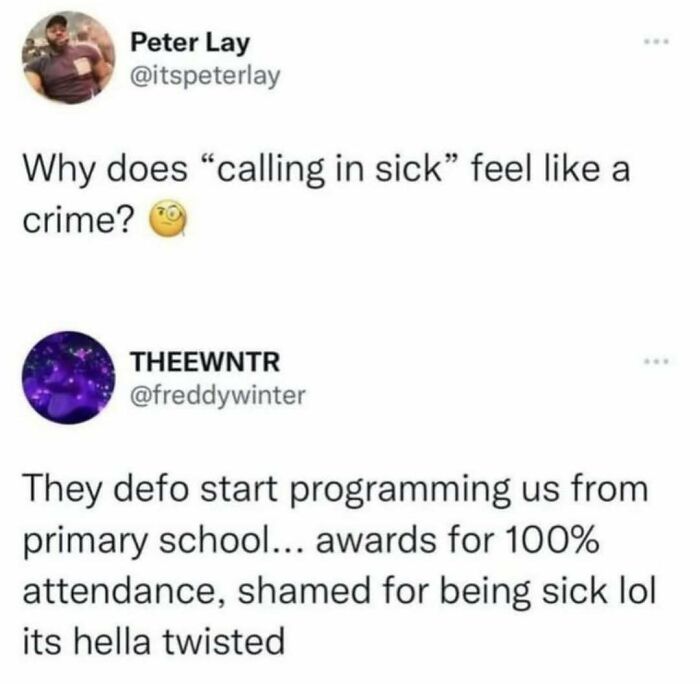Open Peter Lay's profile picture
Viewport: 700px width, 684px height.
click(x=68, y=58)
